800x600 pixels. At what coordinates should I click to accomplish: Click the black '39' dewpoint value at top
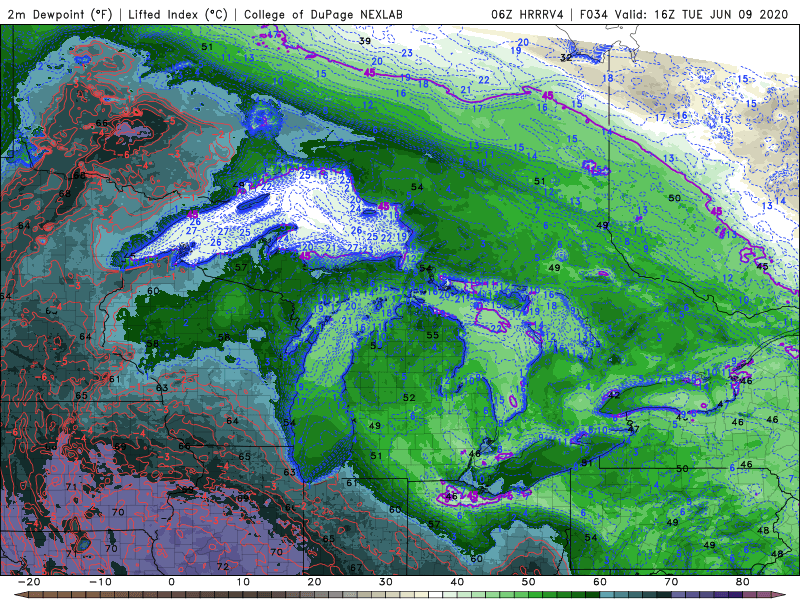[x=365, y=41]
